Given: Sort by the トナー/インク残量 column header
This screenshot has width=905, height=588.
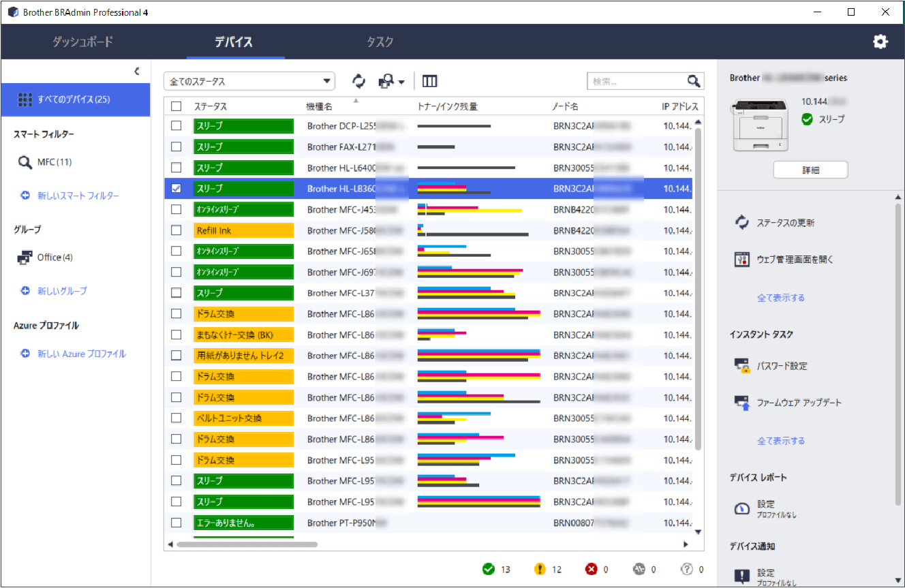Looking at the screenshot, I should click(x=447, y=107).
